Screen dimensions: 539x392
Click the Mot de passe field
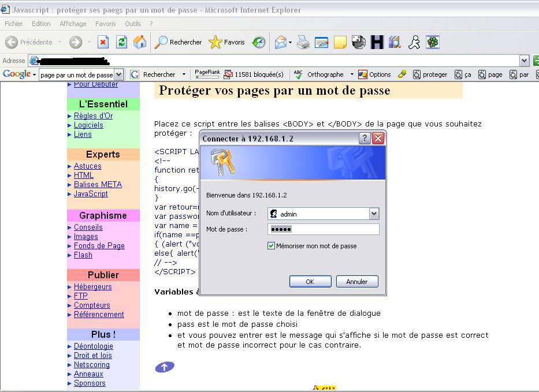tap(323, 229)
